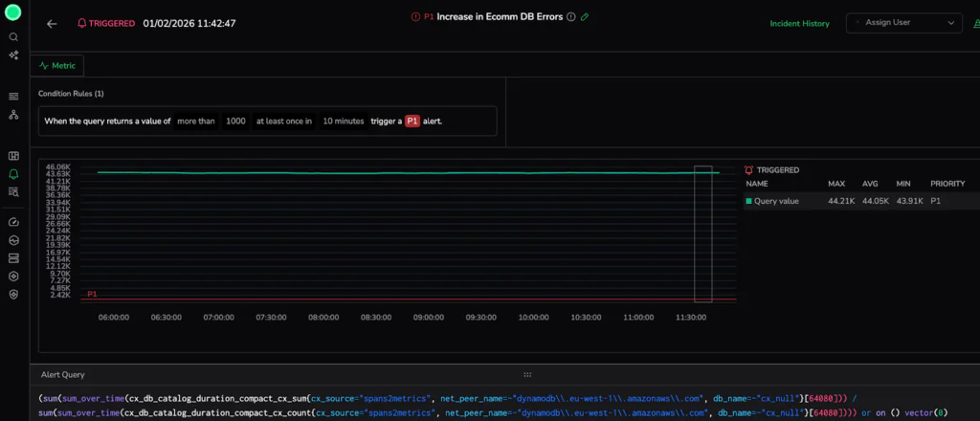Image resolution: width=980 pixels, height=421 pixels.
Task: Click the green logo at top left
Action: 13,12
